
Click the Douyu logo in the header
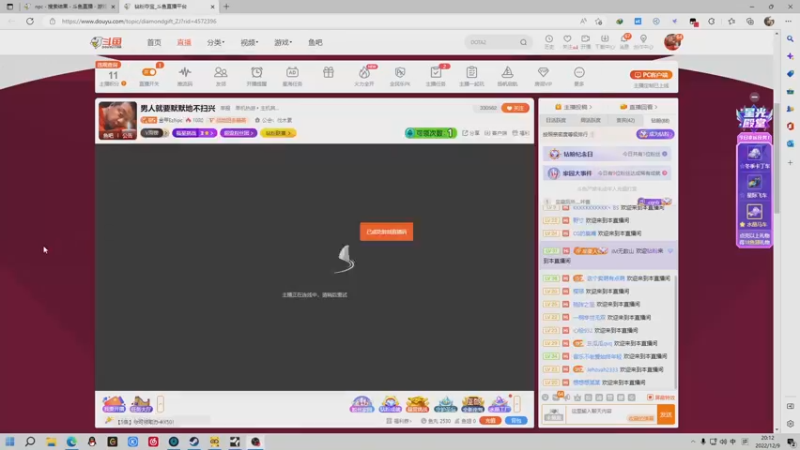[106, 42]
